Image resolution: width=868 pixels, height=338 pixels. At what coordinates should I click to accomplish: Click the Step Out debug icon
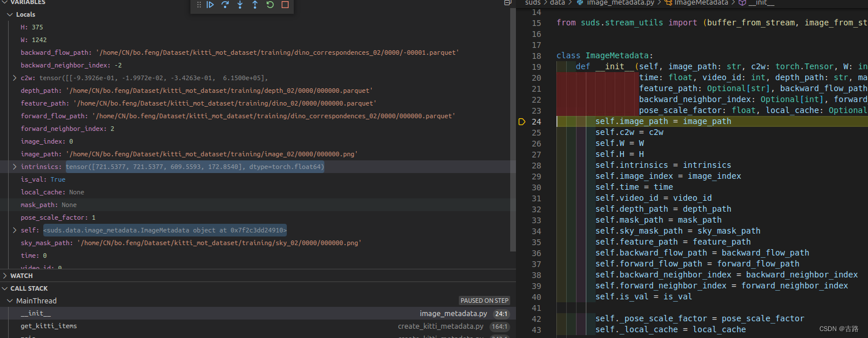tap(255, 5)
